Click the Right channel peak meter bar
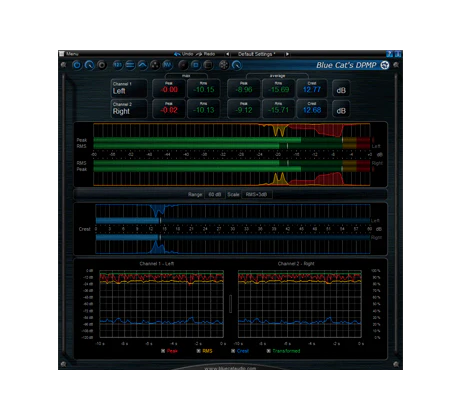Image resolution: width=460 pixels, height=416 pixels. [x=232, y=169]
